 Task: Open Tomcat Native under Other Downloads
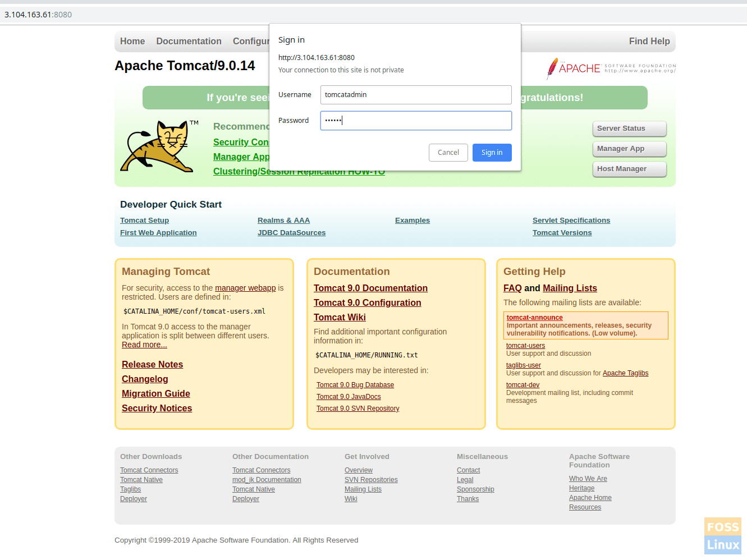(x=141, y=480)
